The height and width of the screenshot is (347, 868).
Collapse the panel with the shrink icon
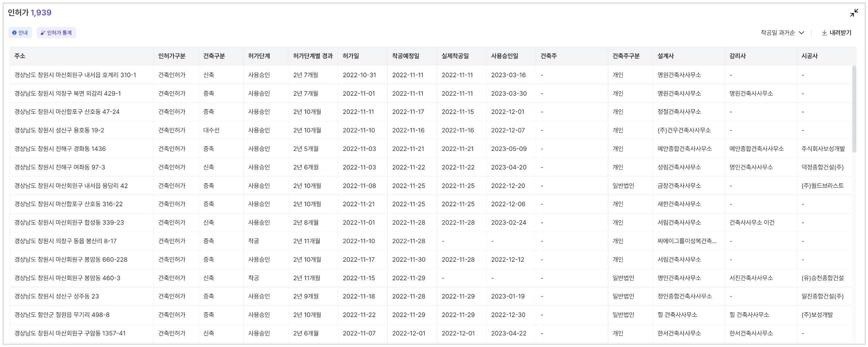pyautogui.click(x=854, y=13)
